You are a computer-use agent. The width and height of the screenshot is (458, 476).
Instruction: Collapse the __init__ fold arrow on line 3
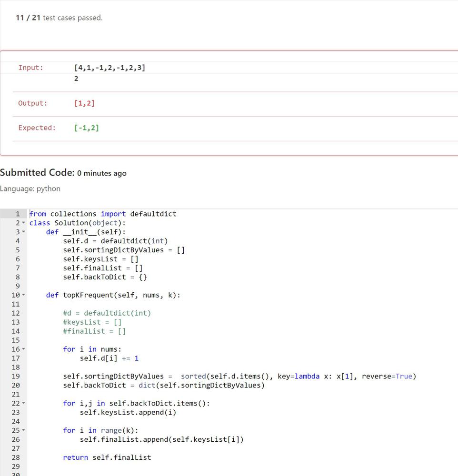pos(24,232)
